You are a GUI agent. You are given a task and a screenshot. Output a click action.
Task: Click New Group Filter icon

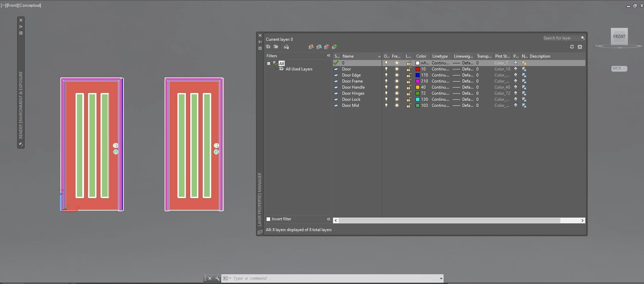coord(276,47)
